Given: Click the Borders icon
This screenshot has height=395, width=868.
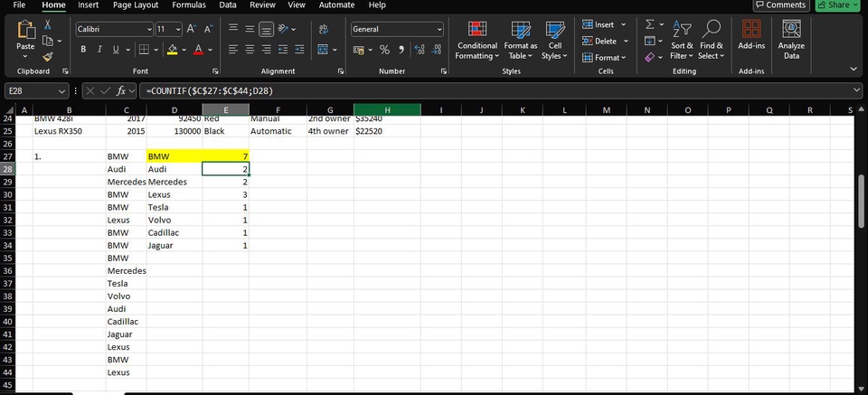Looking at the screenshot, I should (144, 49).
